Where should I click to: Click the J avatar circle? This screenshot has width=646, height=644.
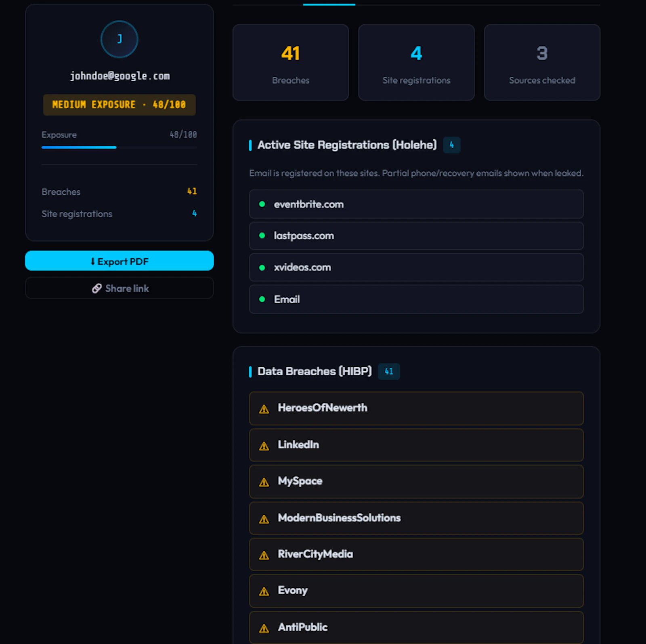point(119,39)
